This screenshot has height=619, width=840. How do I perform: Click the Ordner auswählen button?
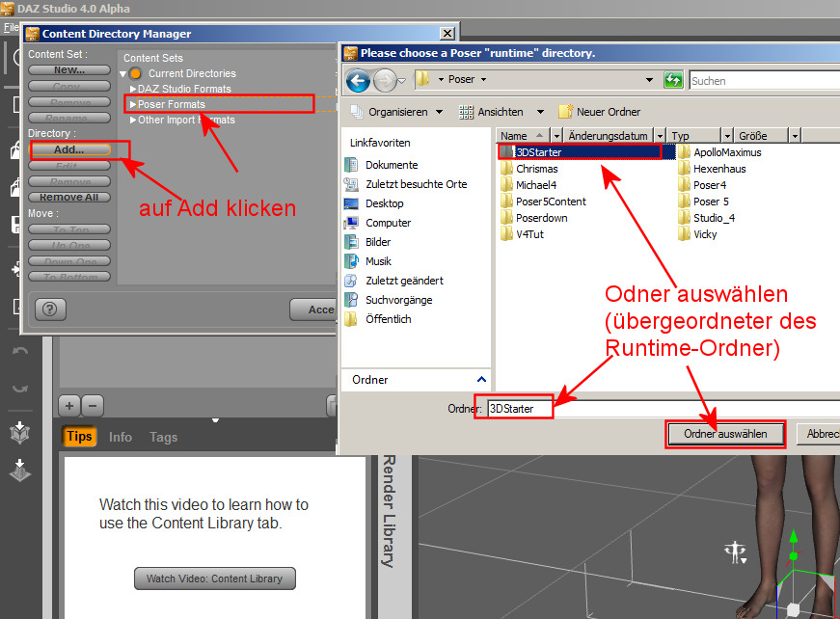pyautogui.click(x=725, y=434)
